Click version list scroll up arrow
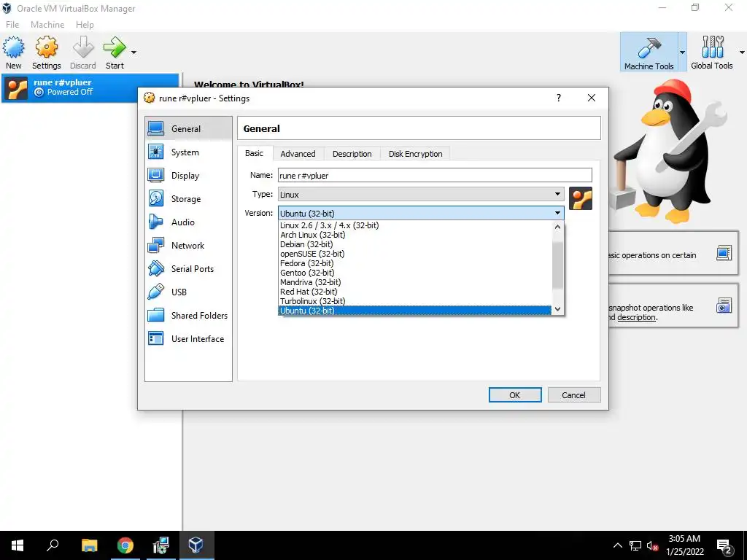Viewport: 747px width, 560px height. [x=557, y=227]
